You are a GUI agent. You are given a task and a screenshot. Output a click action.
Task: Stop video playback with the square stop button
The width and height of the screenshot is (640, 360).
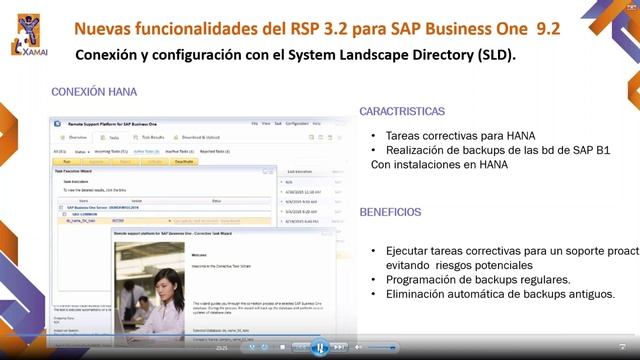click(x=282, y=347)
